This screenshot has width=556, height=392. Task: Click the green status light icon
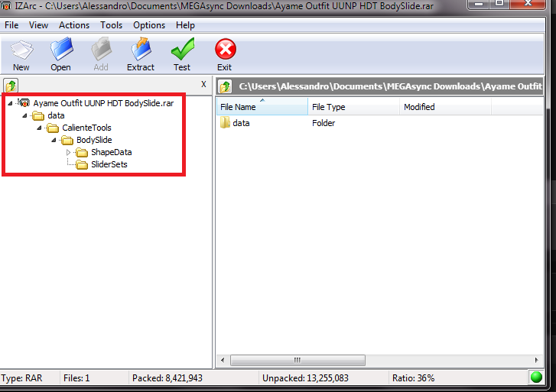coord(536,377)
